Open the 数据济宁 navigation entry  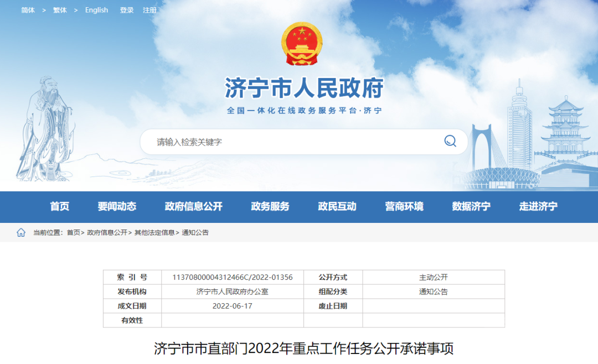click(472, 206)
